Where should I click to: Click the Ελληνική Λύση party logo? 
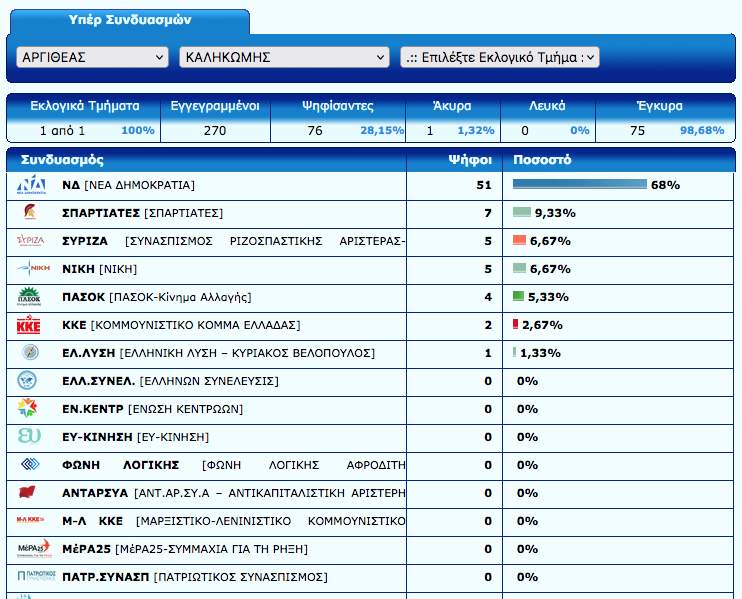coord(30,353)
